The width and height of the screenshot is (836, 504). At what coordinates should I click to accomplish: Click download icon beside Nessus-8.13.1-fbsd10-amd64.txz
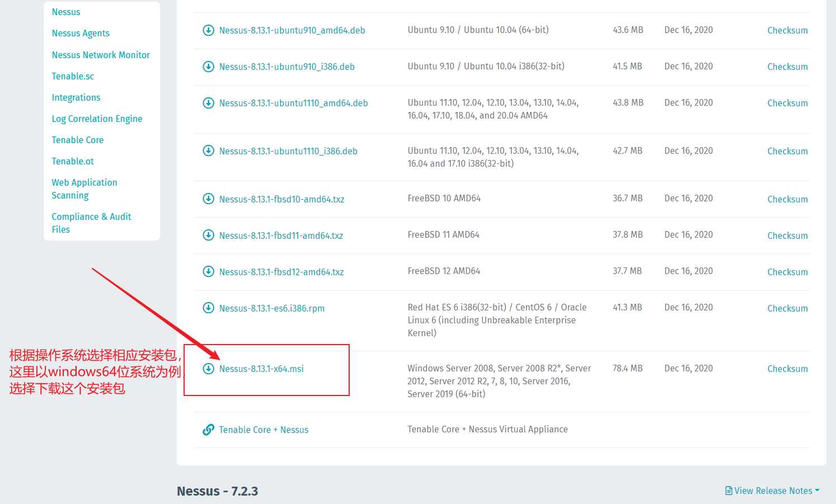pyautogui.click(x=208, y=199)
